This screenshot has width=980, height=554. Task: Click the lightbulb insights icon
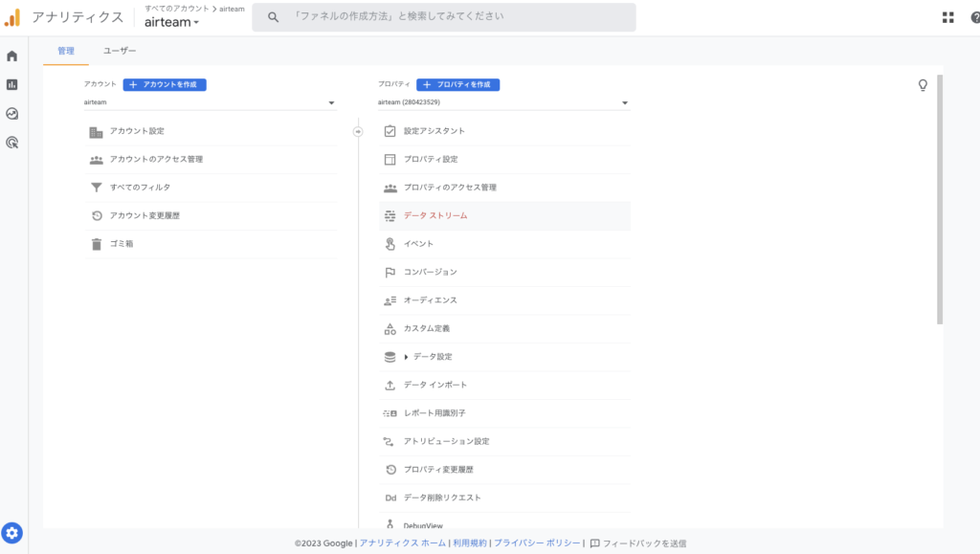tap(923, 85)
